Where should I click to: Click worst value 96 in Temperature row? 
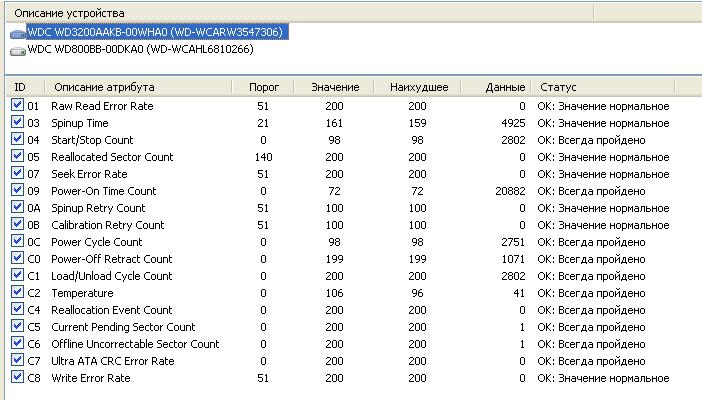tap(417, 293)
